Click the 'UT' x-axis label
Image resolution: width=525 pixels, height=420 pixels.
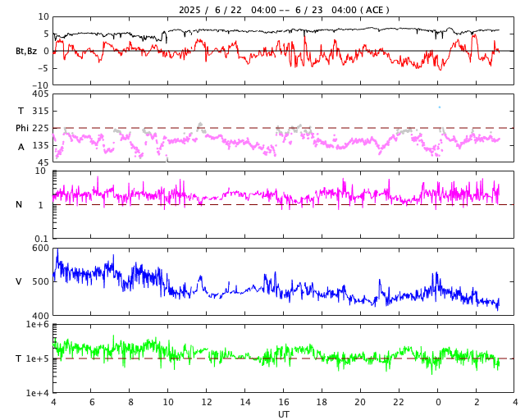(283, 414)
